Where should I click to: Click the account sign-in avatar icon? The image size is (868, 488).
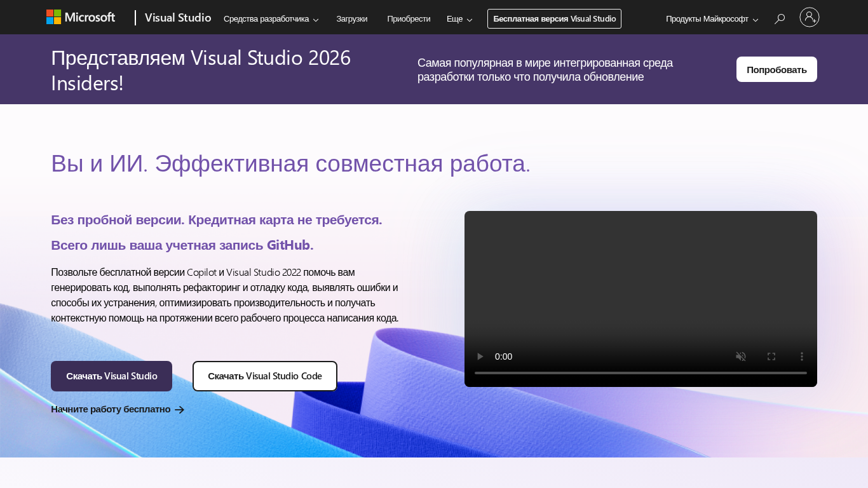coord(809,18)
